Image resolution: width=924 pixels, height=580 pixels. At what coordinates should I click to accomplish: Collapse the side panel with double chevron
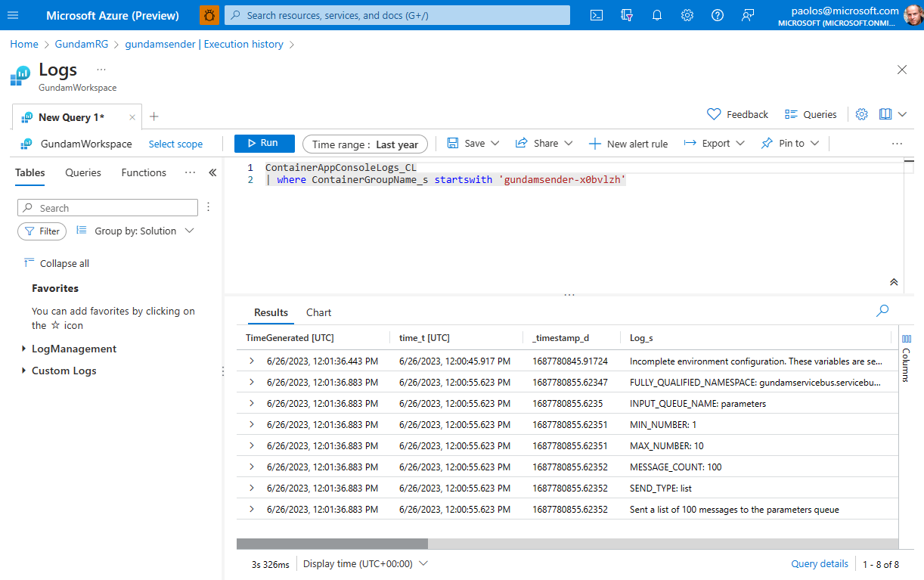(x=212, y=172)
